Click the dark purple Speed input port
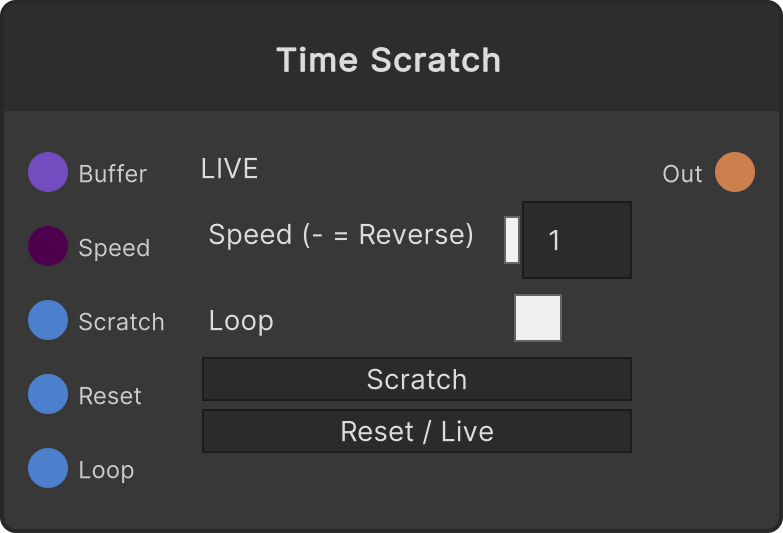 [48, 246]
